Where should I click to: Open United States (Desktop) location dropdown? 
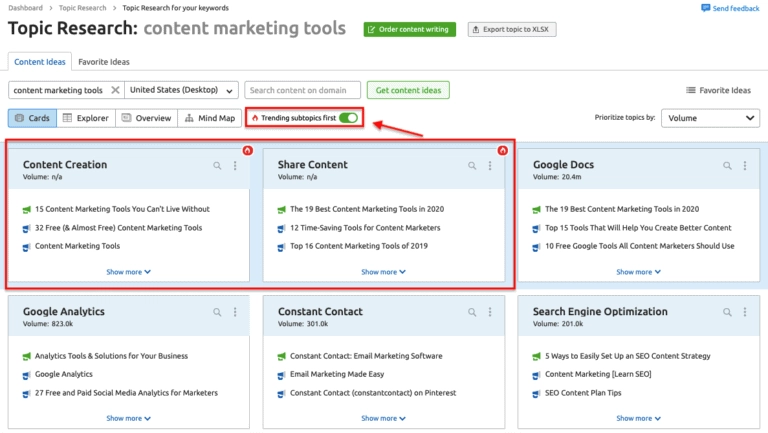coord(182,90)
